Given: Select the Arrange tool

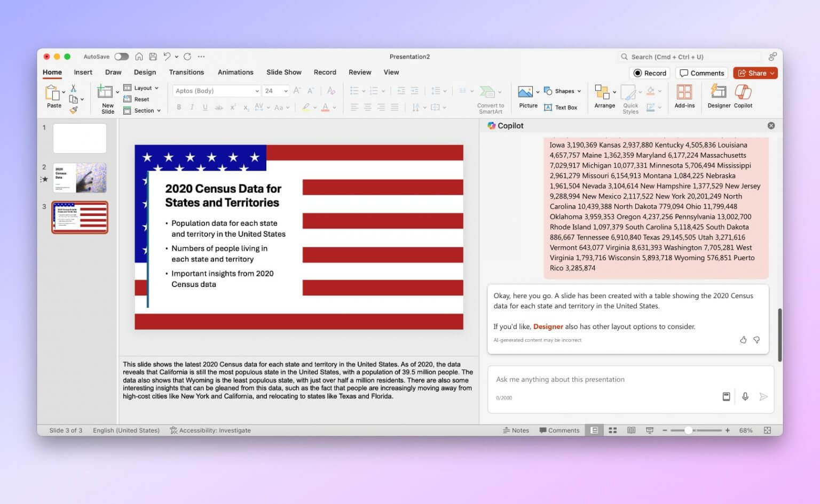Looking at the screenshot, I should coord(604,96).
